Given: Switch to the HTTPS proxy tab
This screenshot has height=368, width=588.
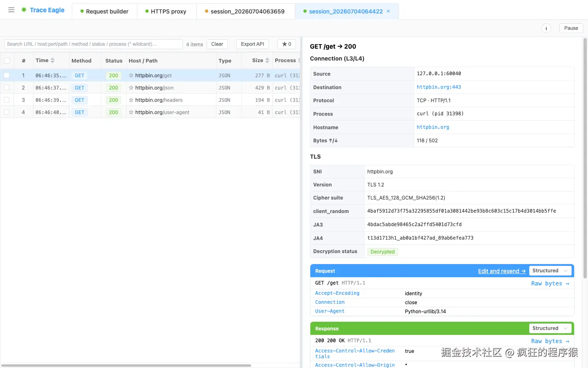Looking at the screenshot, I should [x=166, y=11].
